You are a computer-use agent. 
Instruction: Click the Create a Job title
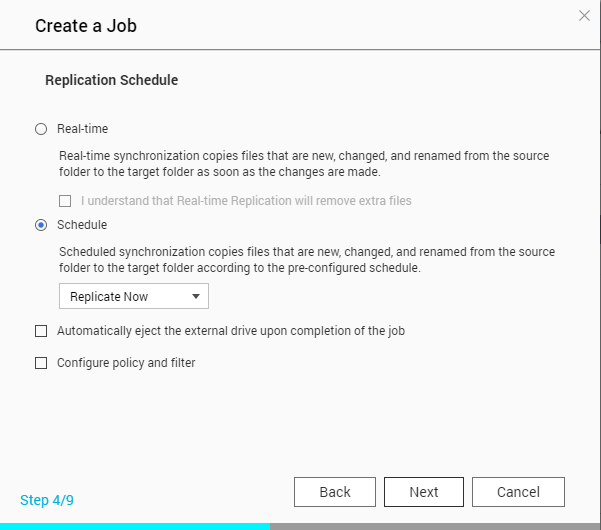(x=86, y=26)
